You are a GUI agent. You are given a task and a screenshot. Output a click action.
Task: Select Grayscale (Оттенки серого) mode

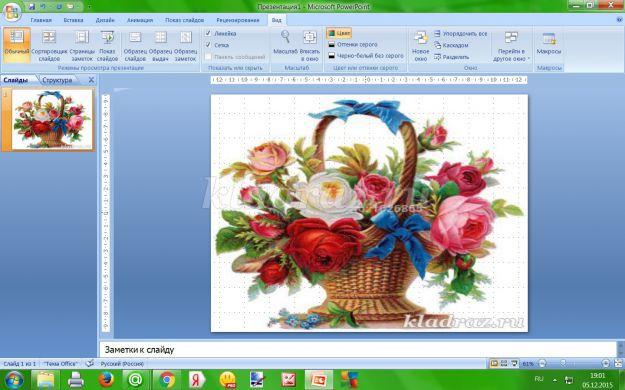(x=352, y=44)
